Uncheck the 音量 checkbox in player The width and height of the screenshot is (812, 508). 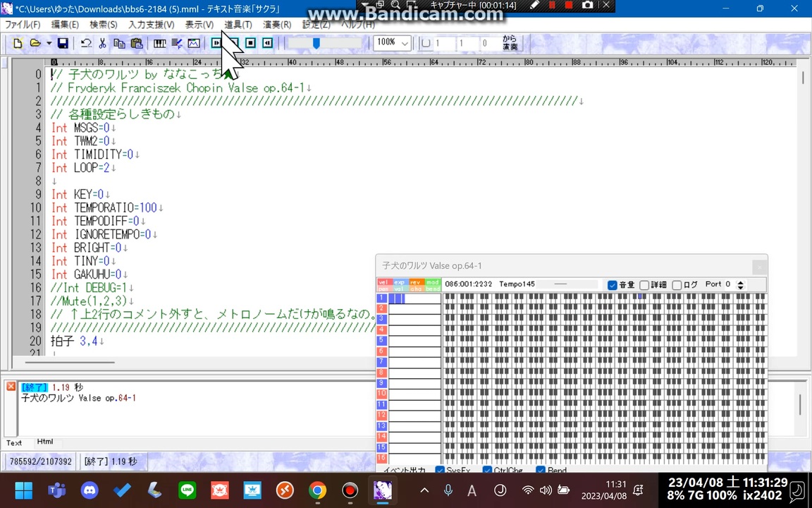(612, 285)
